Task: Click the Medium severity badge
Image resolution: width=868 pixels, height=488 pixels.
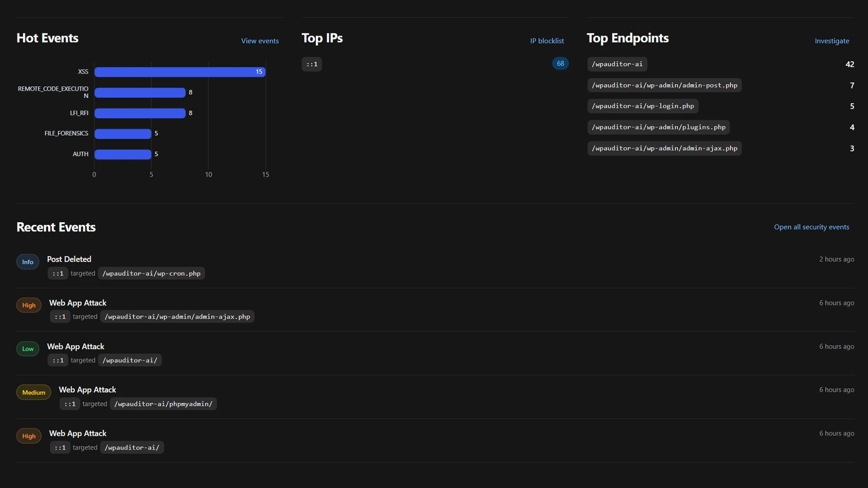Action: point(34,393)
